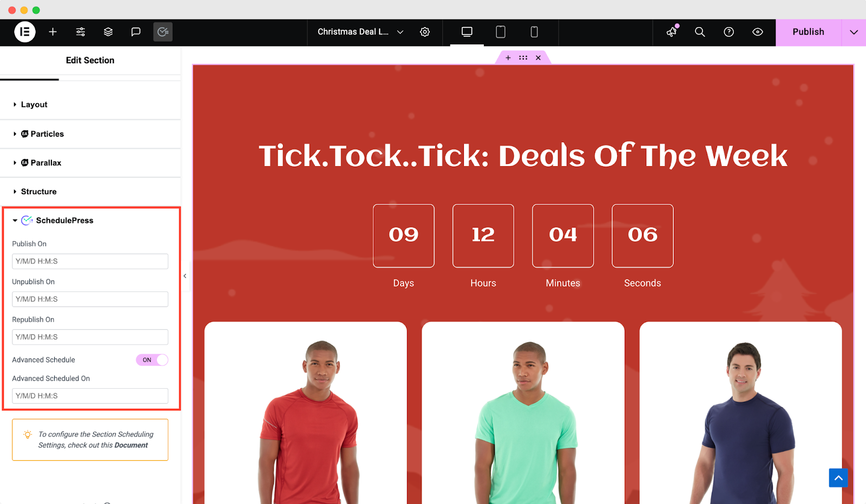Image resolution: width=866 pixels, height=504 pixels.
Task: Open the Add Element plus icon
Action: pyautogui.click(x=53, y=32)
